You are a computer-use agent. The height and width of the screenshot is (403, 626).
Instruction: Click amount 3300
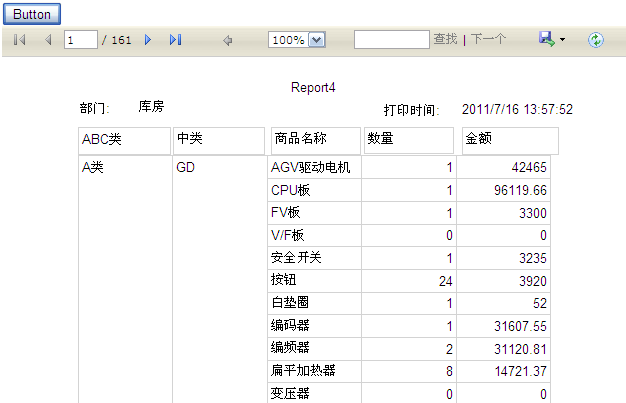pos(533,213)
